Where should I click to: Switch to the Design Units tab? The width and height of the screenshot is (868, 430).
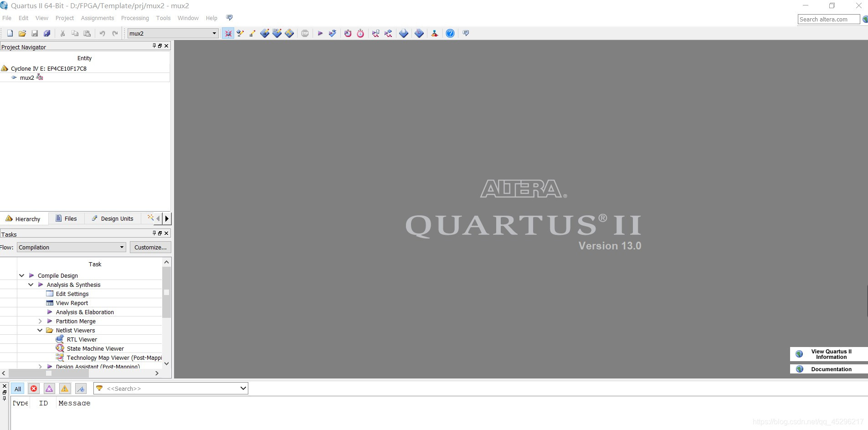click(x=113, y=218)
